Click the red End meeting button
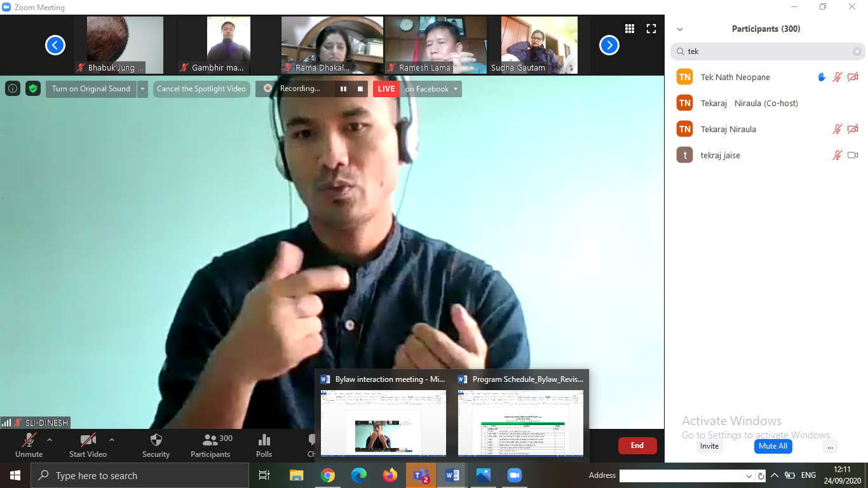Viewport: 868px width, 488px height. (x=637, y=445)
